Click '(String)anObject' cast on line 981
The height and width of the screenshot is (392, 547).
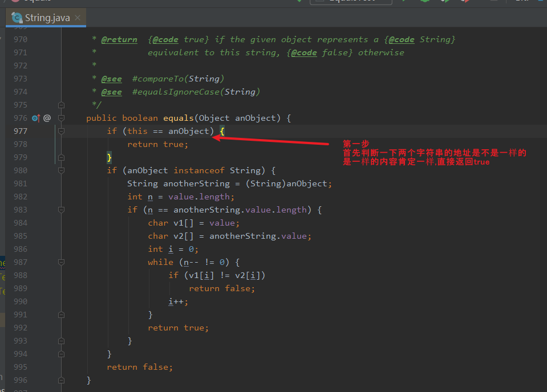click(286, 183)
